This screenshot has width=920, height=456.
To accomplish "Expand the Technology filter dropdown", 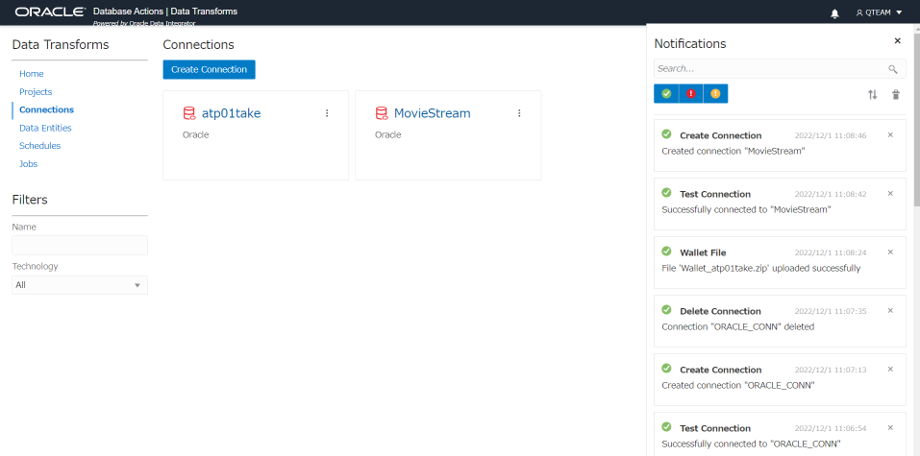I will 79,285.
